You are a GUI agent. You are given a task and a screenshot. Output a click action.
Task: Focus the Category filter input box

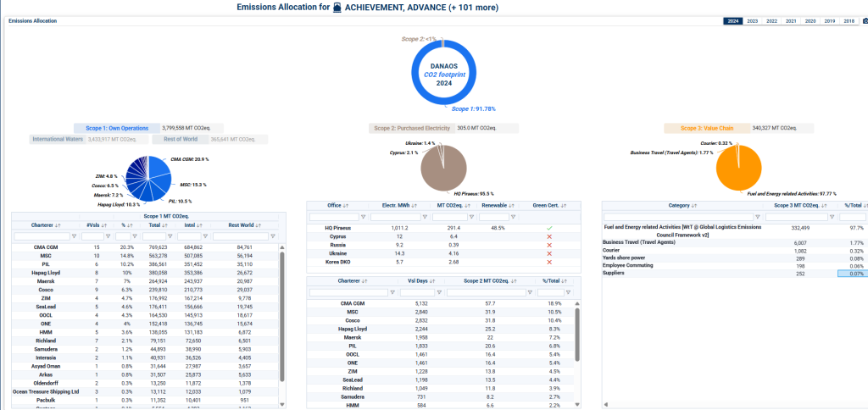coord(679,217)
